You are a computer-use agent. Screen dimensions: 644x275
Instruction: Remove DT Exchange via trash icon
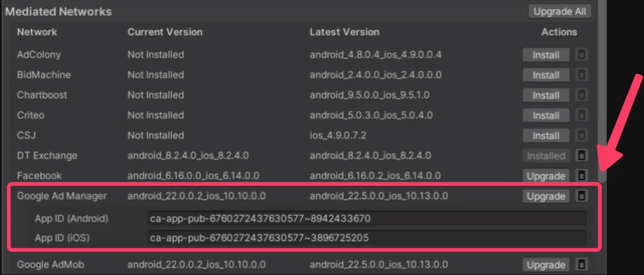point(581,155)
